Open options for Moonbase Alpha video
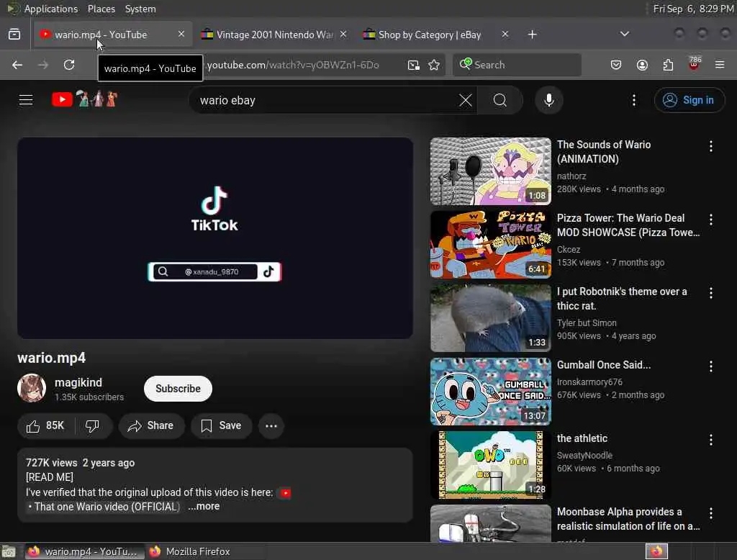Image resolution: width=737 pixels, height=560 pixels. click(710, 513)
